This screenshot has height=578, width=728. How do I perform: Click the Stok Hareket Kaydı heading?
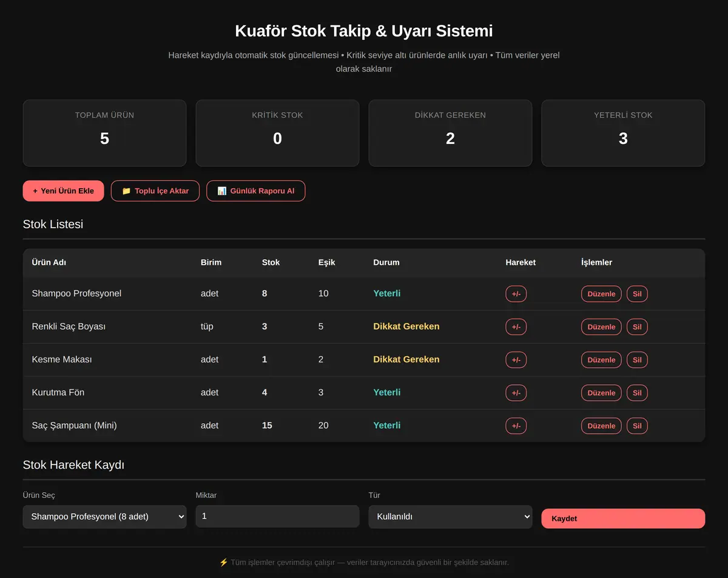[73, 465]
